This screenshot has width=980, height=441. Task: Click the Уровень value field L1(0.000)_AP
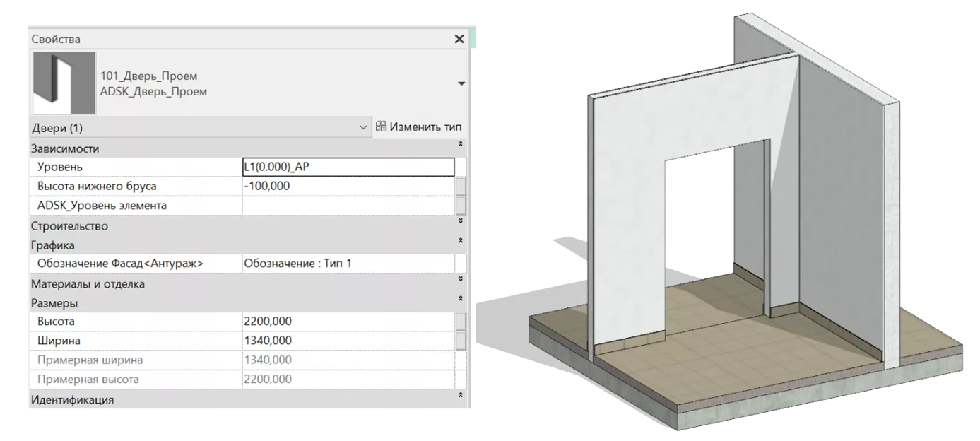[347, 167]
